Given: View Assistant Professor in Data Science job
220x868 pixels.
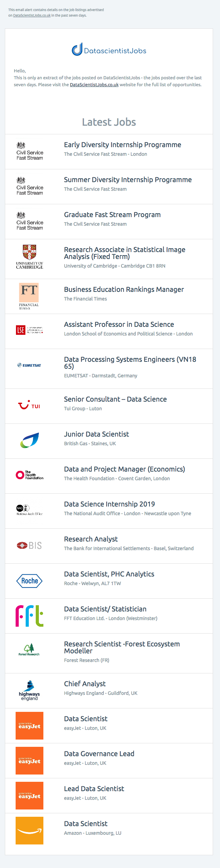Looking at the screenshot, I should (119, 324).
